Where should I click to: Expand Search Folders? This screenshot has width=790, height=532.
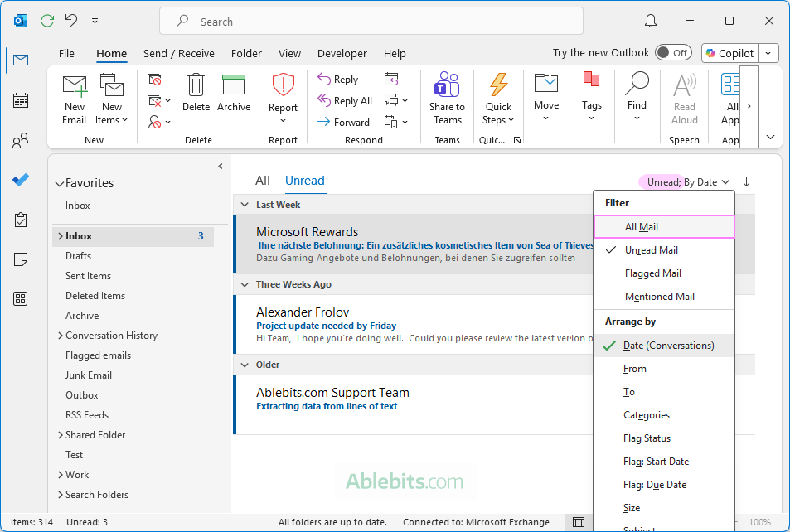coord(61,495)
